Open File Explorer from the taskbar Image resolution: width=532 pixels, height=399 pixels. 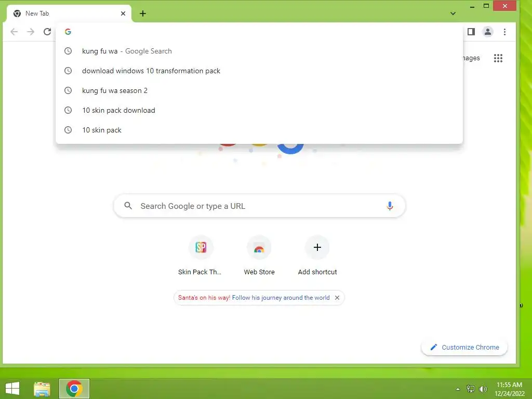pos(42,389)
